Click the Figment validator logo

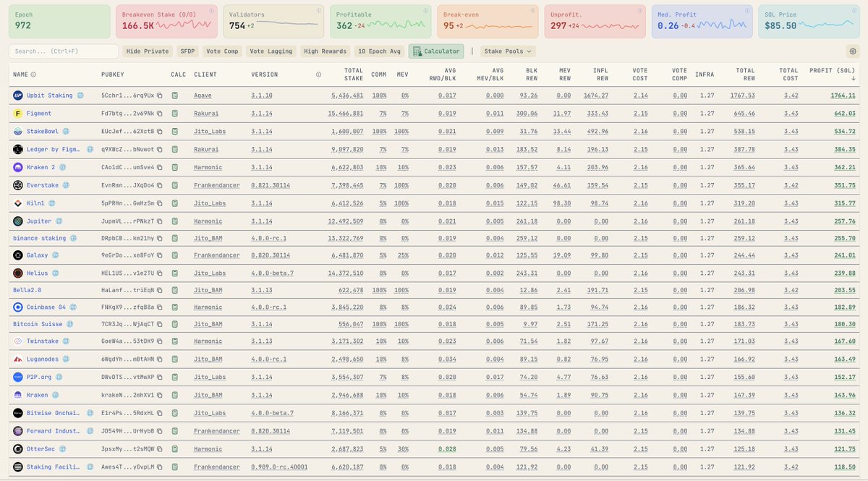[18, 114]
